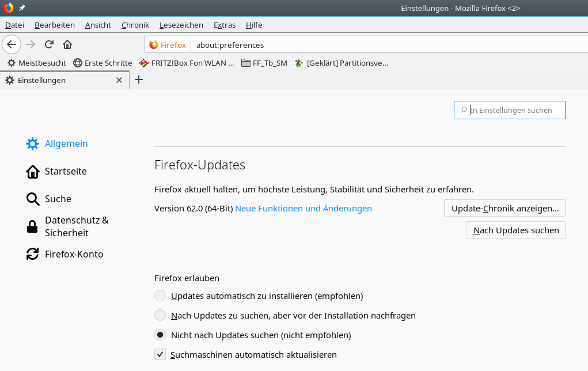Open the Startseite house icon

[x=33, y=171]
